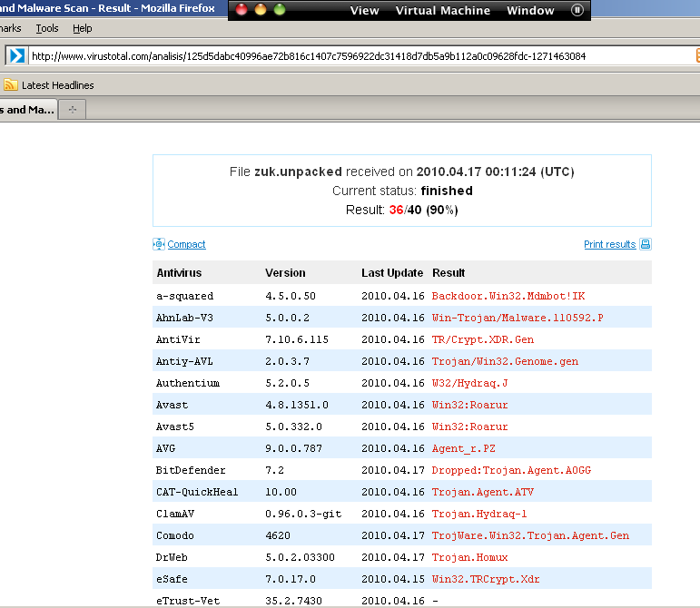Open a new tab with the plus button
Image resolution: width=700 pixels, height=608 pixels.
[x=73, y=109]
